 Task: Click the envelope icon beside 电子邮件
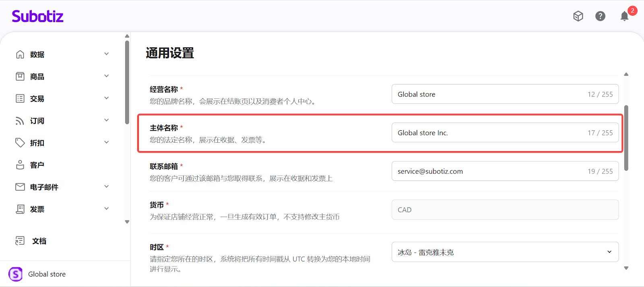[20, 187]
